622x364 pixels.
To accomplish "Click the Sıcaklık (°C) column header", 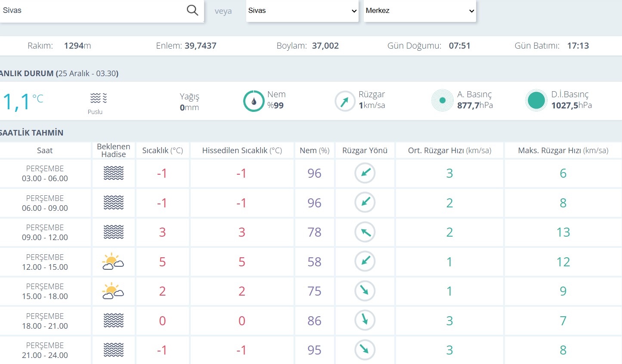I will [162, 151].
